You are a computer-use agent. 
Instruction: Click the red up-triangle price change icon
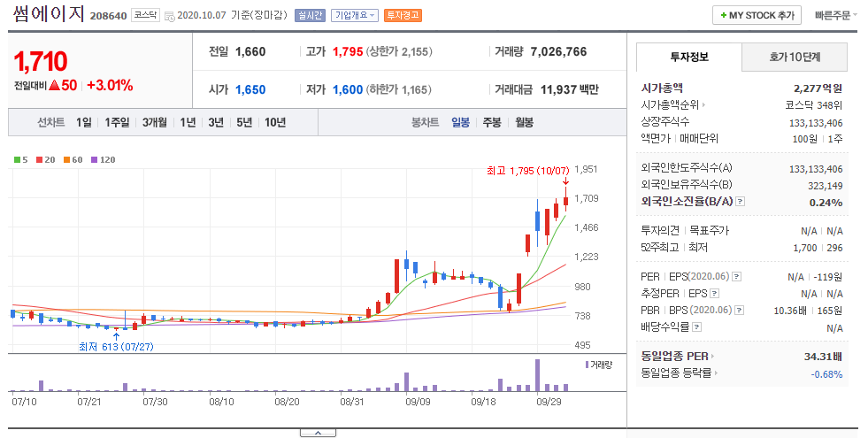[54, 85]
